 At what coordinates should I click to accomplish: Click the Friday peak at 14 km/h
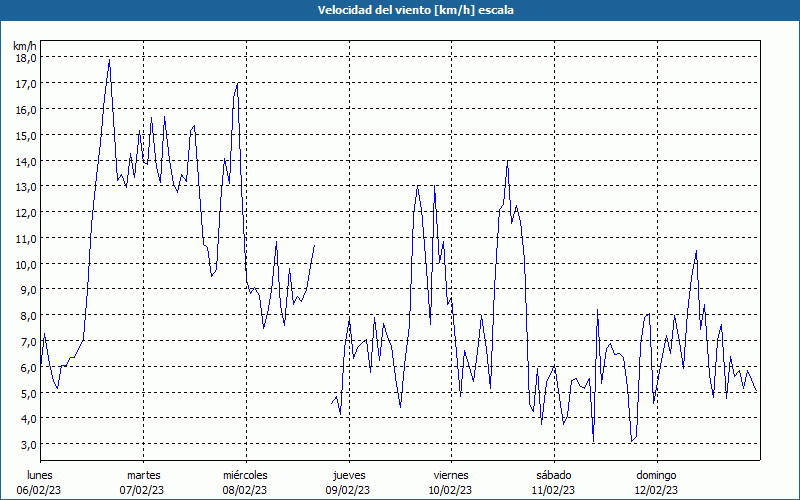[x=508, y=161]
